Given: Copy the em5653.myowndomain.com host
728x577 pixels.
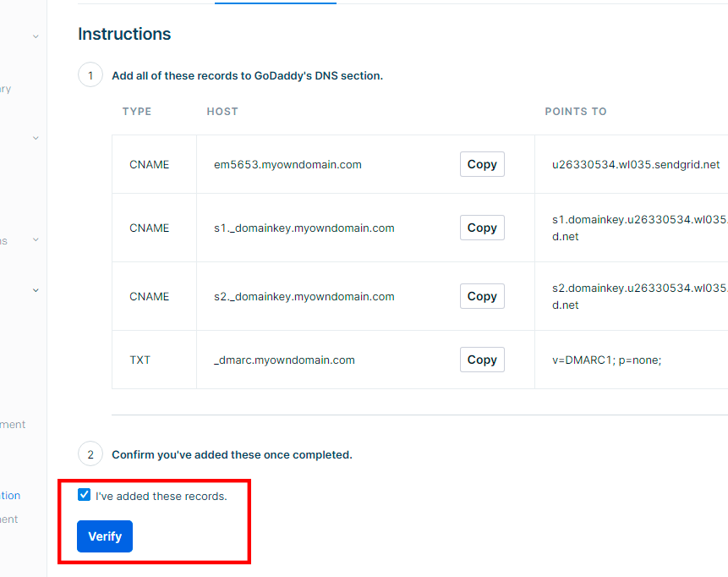Looking at the screenshot, I should click(x=482, y=164).
